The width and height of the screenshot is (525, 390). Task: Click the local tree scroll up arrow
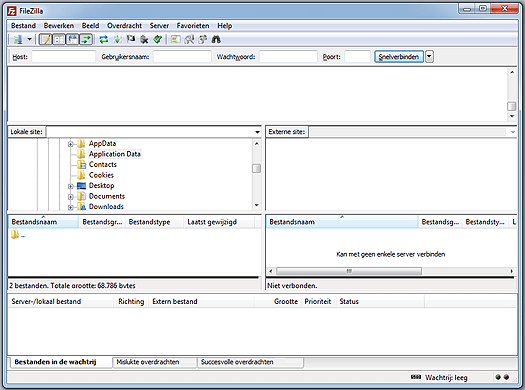coord(256,144)
